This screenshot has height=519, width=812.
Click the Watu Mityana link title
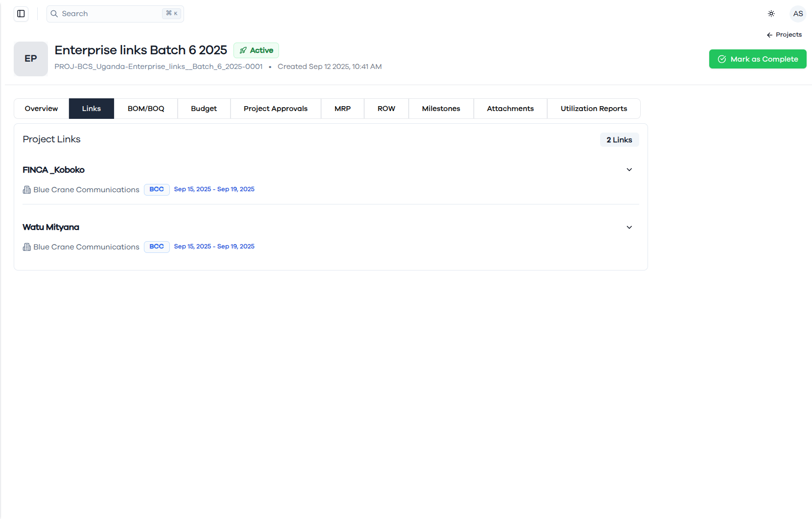51,227
